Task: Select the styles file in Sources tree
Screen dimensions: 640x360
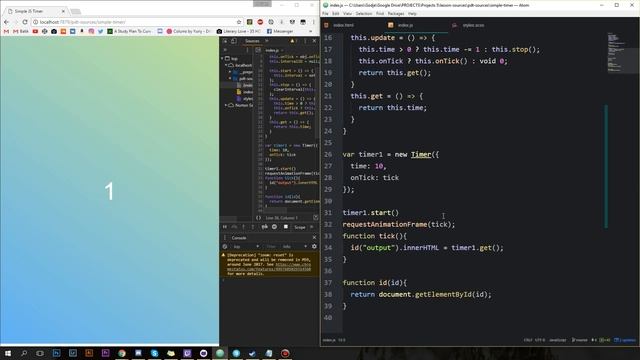Action: click(x=245, y=99)
